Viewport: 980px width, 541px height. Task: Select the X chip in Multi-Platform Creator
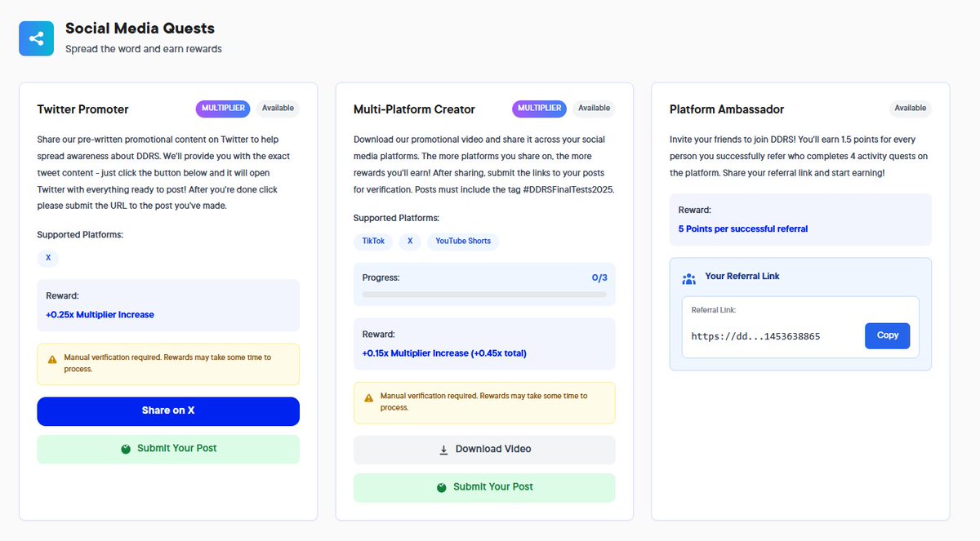(x=410, y=242)
